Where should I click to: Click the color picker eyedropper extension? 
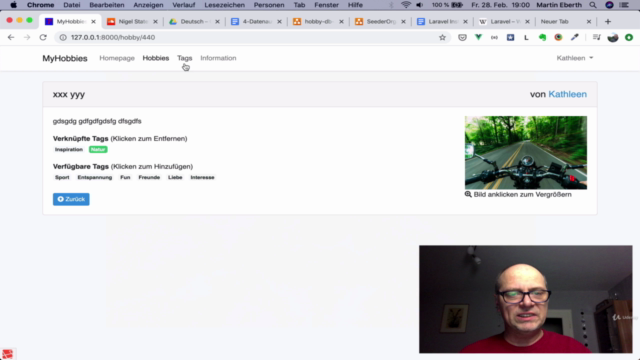pos(575,38)
